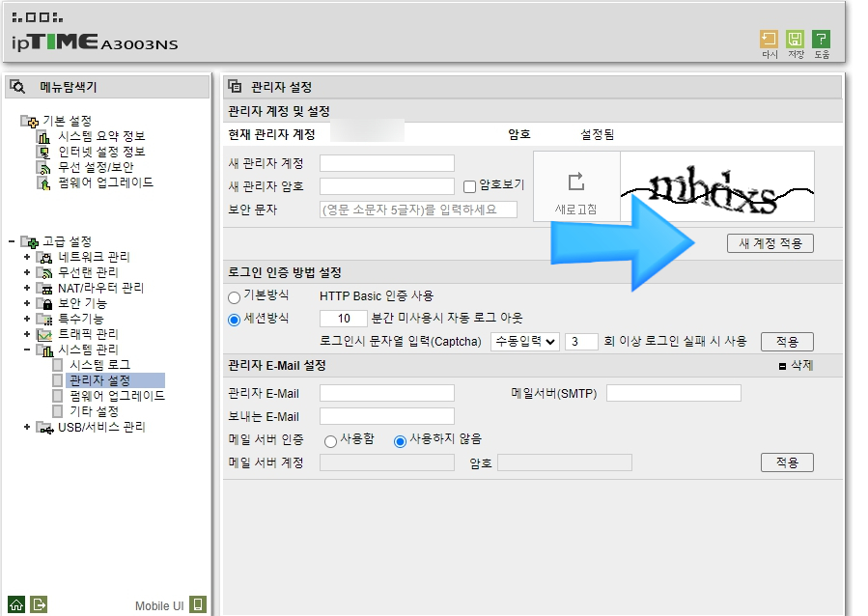868x616 pixels.
Task: Open 시스템 요약 정보 icon
Action: pyautogui.click(x=43, y=136)
